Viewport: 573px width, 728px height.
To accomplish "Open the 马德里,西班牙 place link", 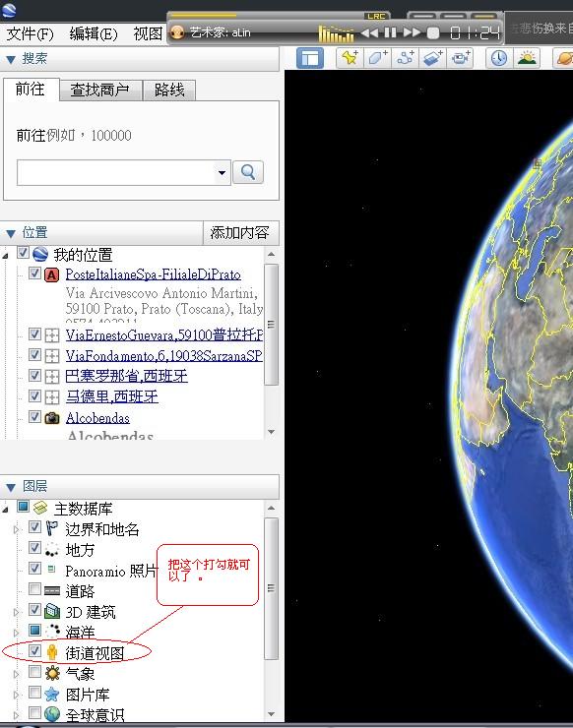I will [x=111, y=396].
